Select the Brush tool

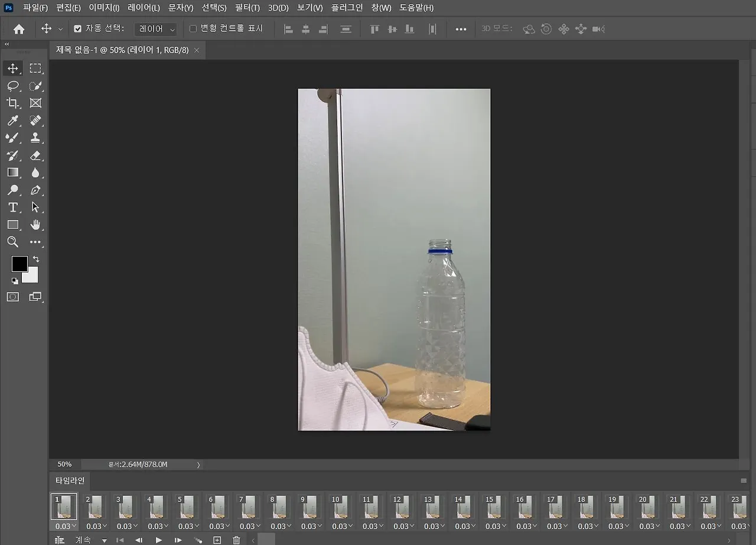tap(12, 138)
